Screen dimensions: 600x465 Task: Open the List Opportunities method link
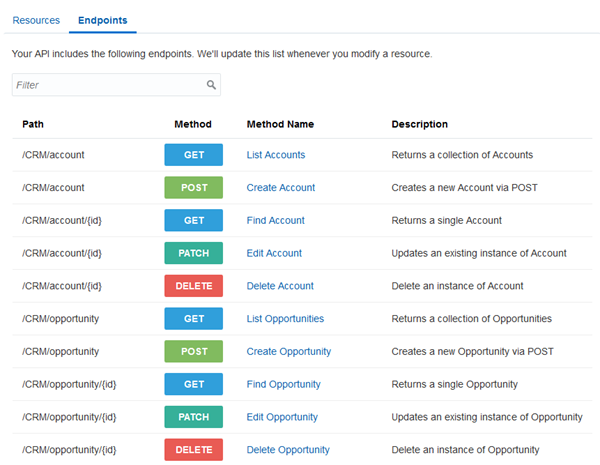[x=285, y=319]
